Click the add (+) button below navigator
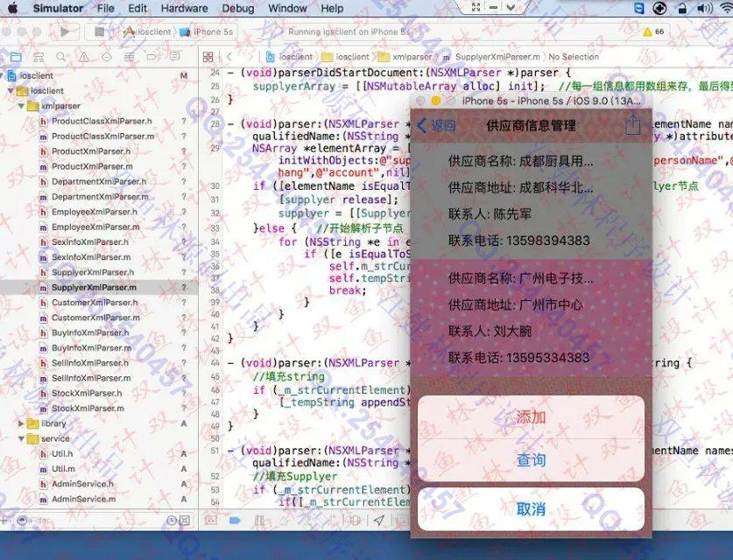Viewport: 733px width, 560px height. (x=4, y=521)
